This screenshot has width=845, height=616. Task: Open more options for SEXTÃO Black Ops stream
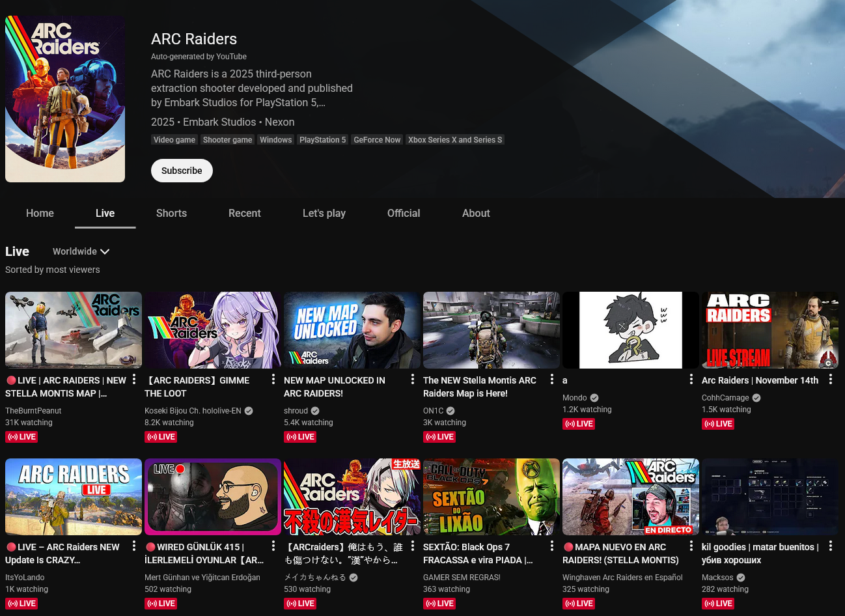point(552,546)
